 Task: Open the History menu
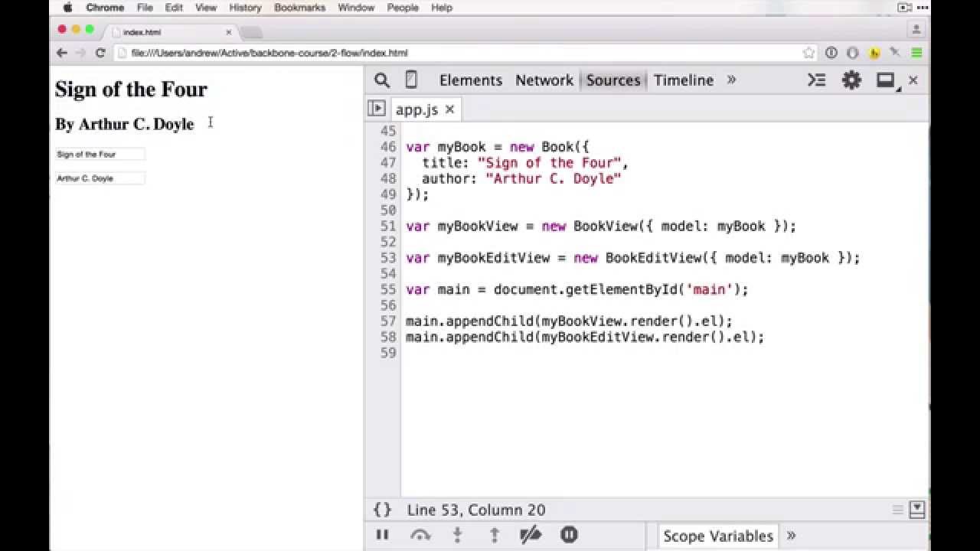(245, 8)
